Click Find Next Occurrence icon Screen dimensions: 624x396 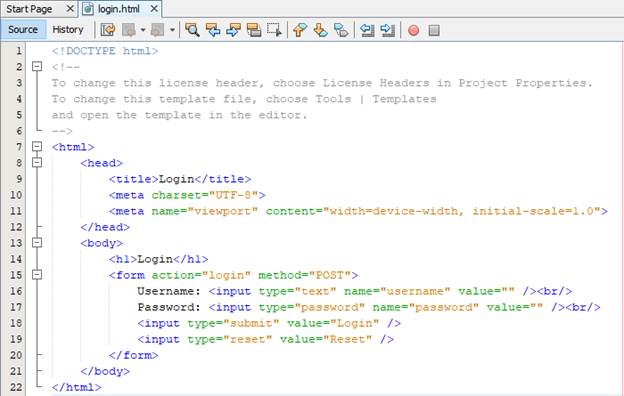coord(233,30)
